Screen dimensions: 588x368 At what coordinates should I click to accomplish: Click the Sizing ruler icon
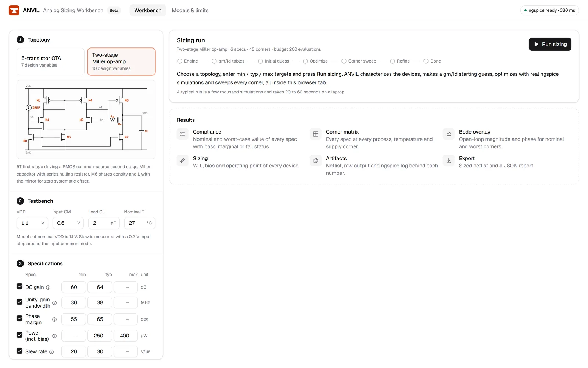pyautogui.click(x=183, y=160)
